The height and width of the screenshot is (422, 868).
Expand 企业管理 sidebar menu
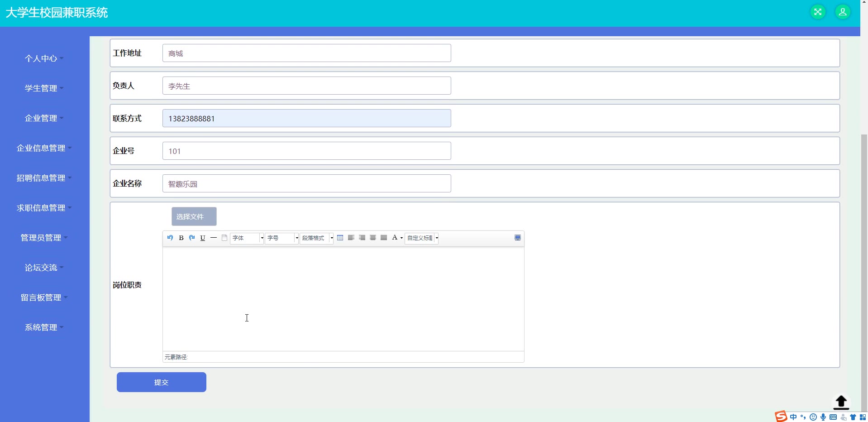pos(44,118)
